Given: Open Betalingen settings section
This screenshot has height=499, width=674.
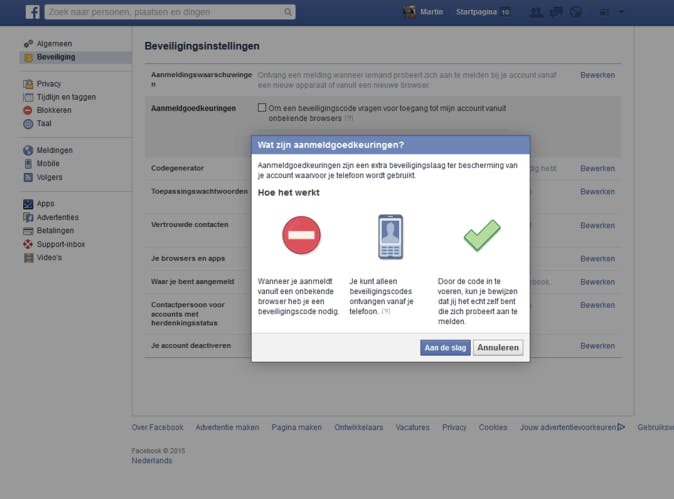Looking at the screenshot, I should coord(55,231).
